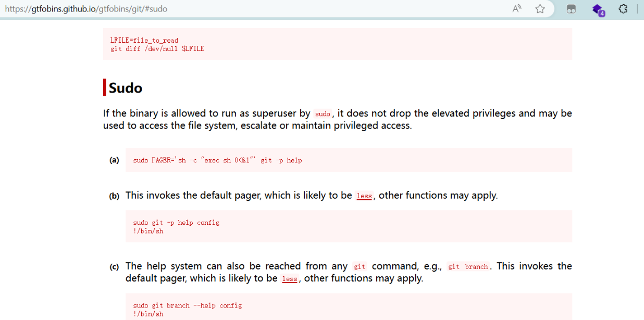Click the 'LFILE=file_to_read' code line
Viewport: 644px width, 320px height.
[x=144, y=40]
